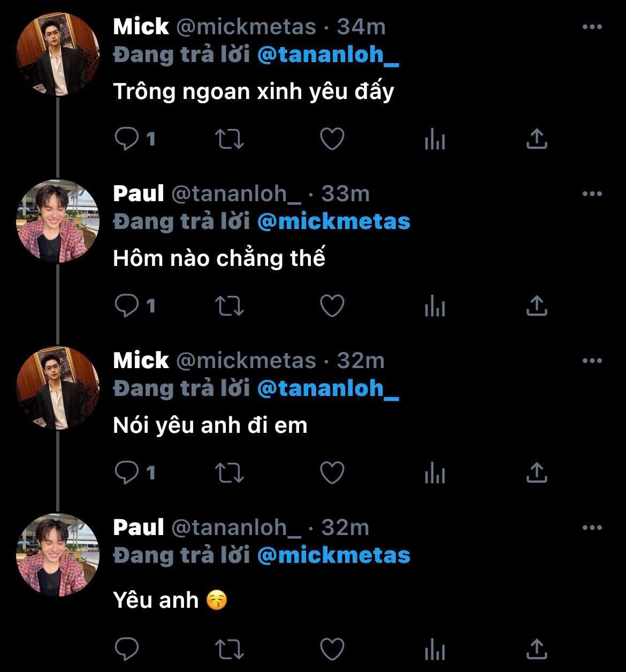Image resolution: width=626 pixels, height=672 pixels.
Task: Open @tananloh_ mention in Mick's first reply
Action: (x=328, y=55)
